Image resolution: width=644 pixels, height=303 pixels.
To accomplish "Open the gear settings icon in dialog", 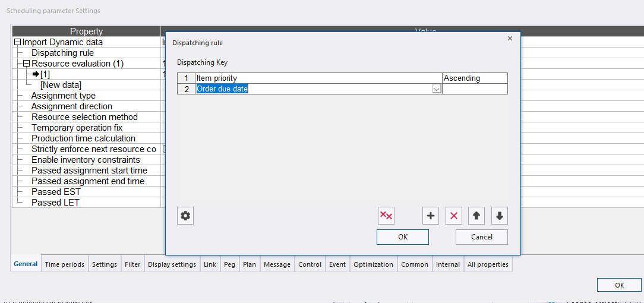I will pyautogui.click(x=185, y=216).
